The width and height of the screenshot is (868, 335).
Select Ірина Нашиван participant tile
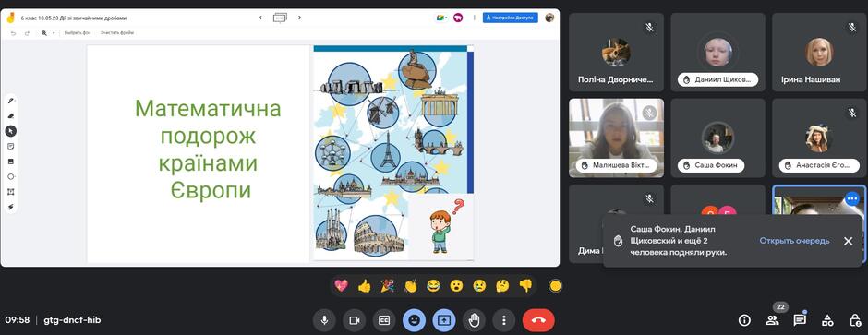[x=819, y=53]
